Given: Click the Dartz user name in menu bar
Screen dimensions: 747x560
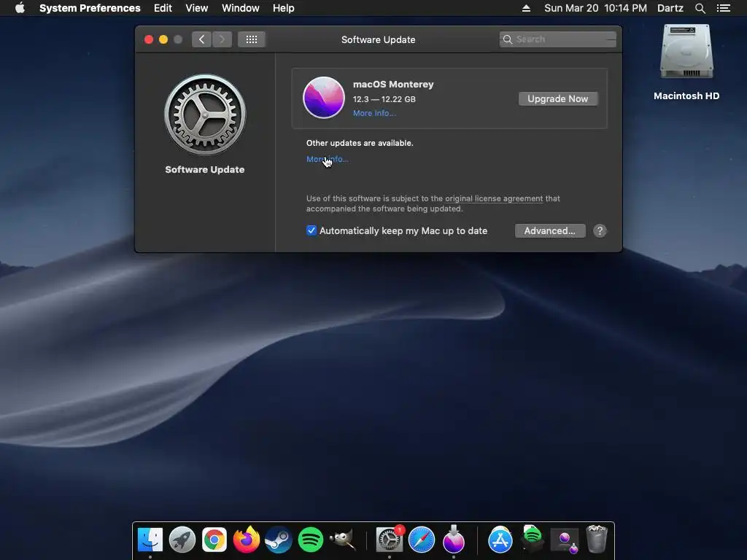Looking at the screenshot, I should tap(670, 8).
